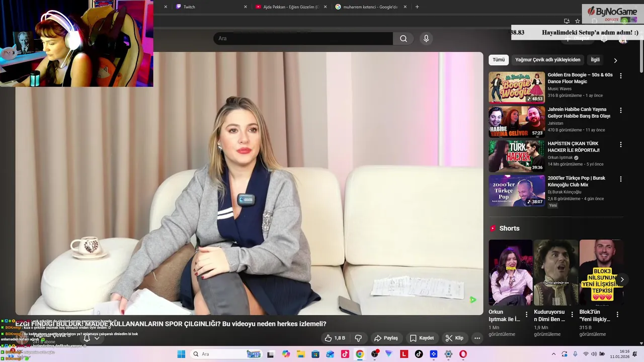Open options for 'Kuduruyorsun Dimi Ben' Short
The width and height of the screenshot is (644, 362).
point(572,315)
